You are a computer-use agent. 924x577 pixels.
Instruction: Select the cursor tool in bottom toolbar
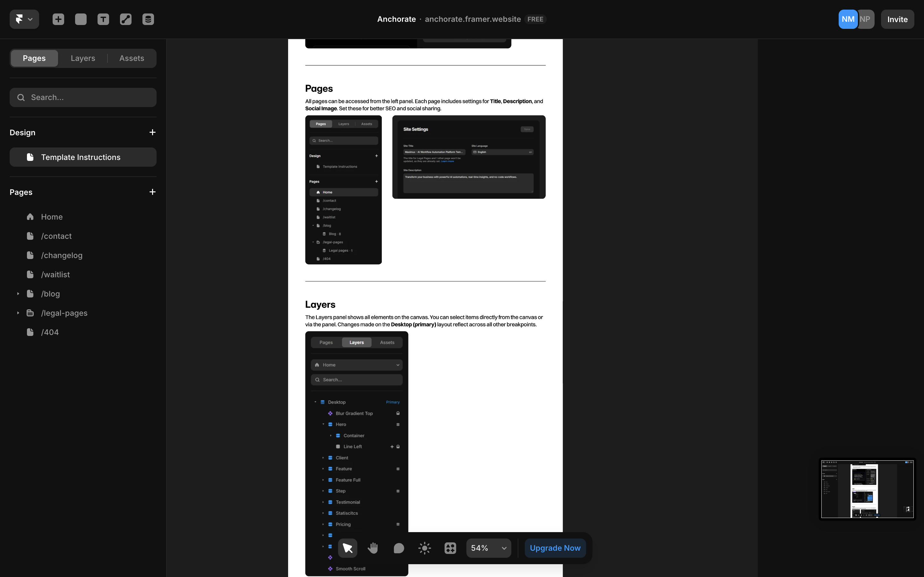347,548
